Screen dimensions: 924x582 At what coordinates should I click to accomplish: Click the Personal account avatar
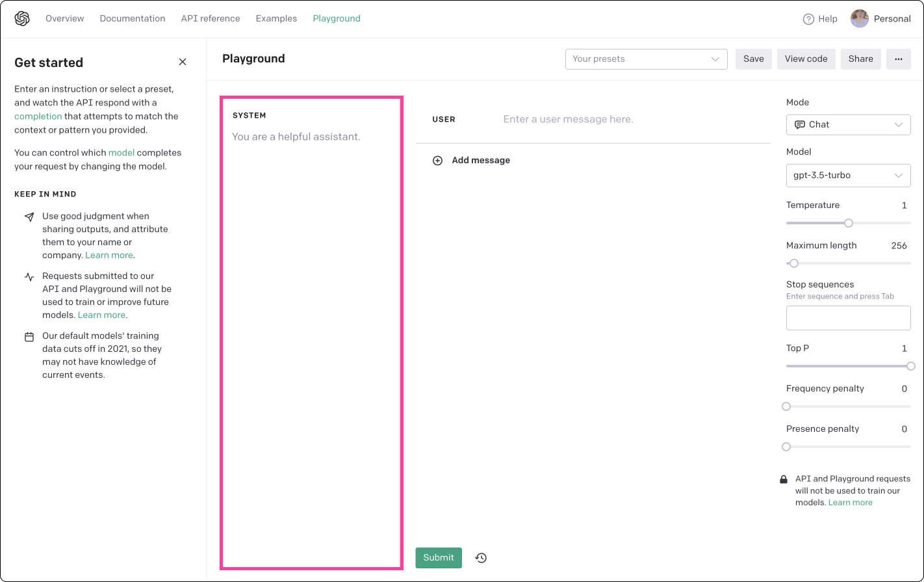pos(860,19)
